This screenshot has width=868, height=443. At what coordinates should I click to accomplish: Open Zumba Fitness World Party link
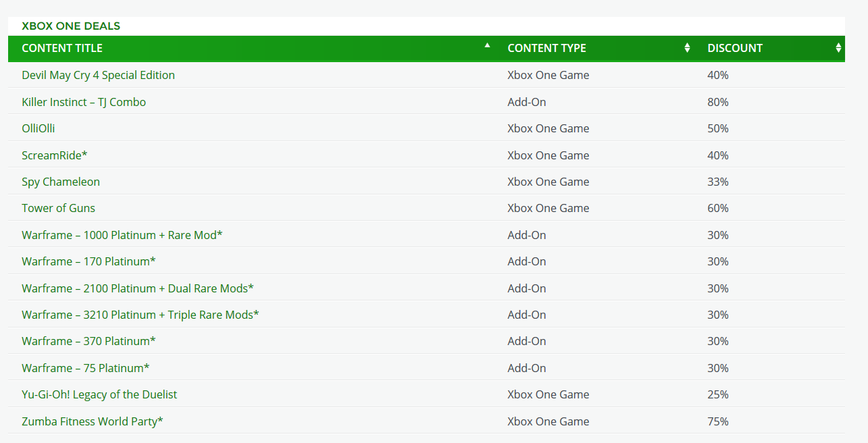point(92,421)
